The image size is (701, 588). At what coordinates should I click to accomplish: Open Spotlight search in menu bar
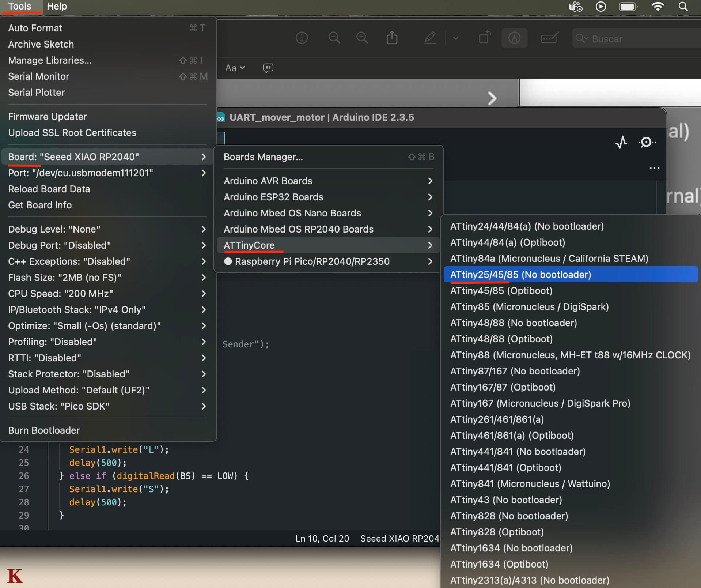point(683,6)
